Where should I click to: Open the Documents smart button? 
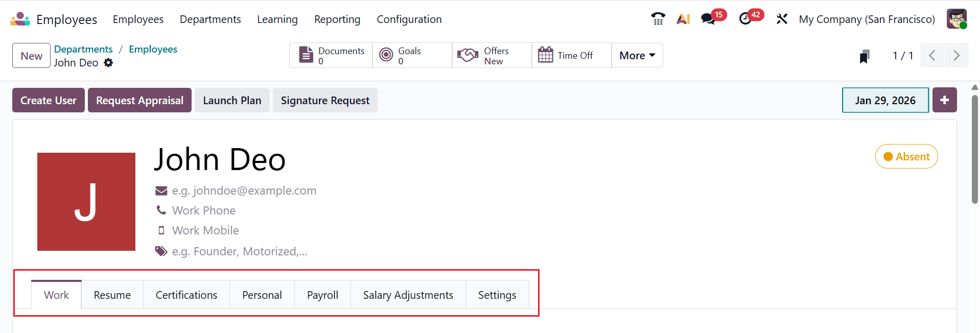point(331,55)
